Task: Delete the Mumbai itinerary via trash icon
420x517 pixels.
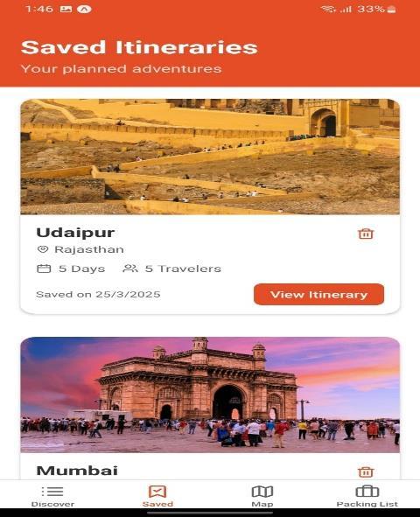Action: 366,472
